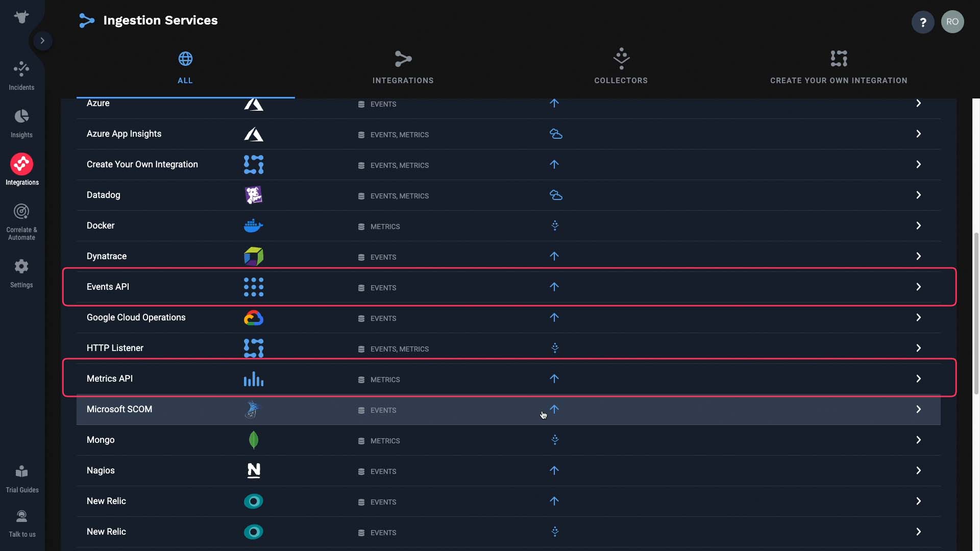The width and height of the screenshot is (980, 551).
Task: Expand the Dynatrace row chevron
Action: (918, 256)
